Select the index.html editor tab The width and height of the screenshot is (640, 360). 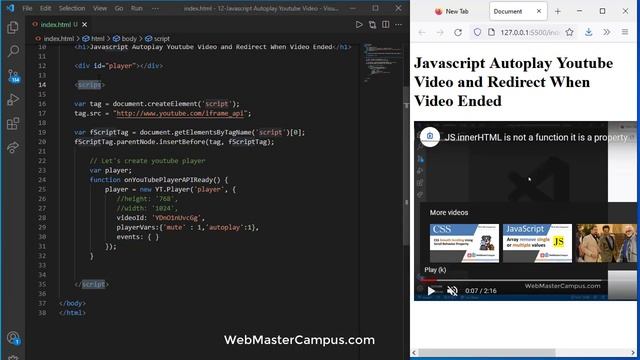[59, 24]
